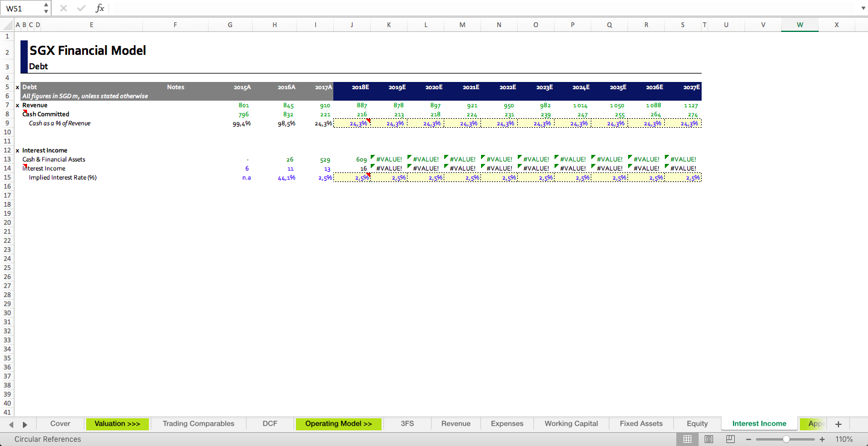
Task: Select row 9 header
Action: [x=7, y=124]
